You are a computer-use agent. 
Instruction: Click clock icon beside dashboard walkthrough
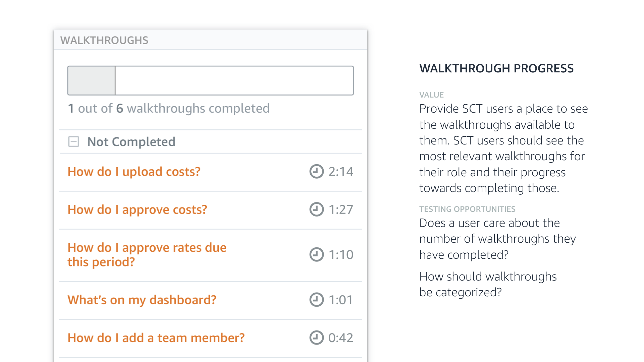pyautogui.click(x=316, y=300)
